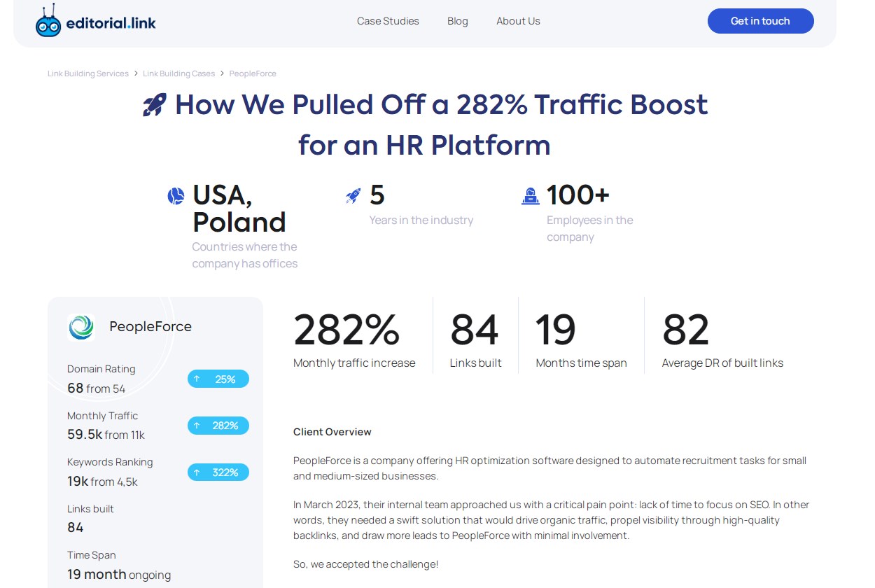
Task: Click the 'Domain Rating' label
Action: [x=101, y=369]
